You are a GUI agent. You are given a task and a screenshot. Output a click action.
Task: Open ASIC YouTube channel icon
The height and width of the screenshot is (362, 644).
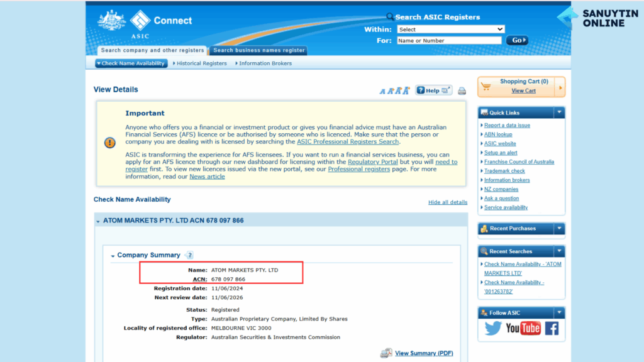coord(523,328)
